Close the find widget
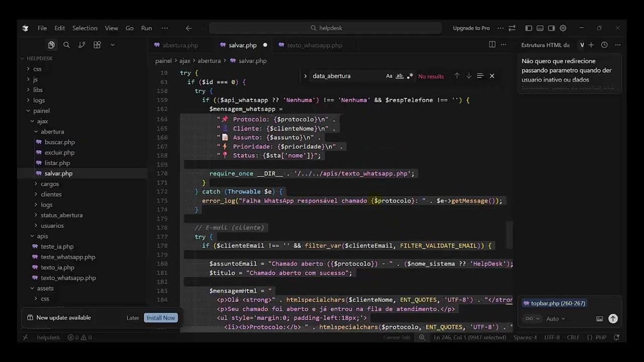 [x=492, y=76]
